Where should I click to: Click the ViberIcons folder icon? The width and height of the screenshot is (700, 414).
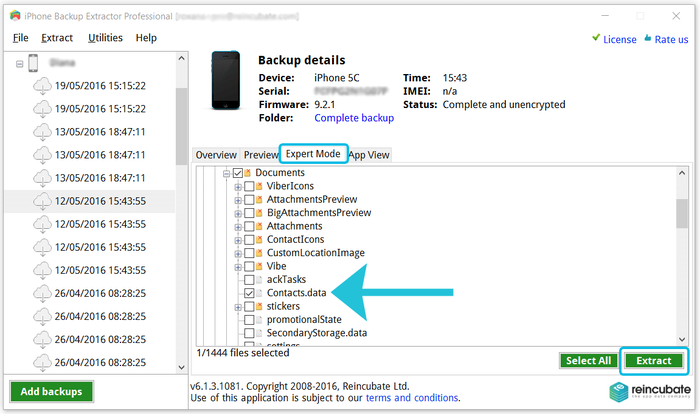(259, 186)
